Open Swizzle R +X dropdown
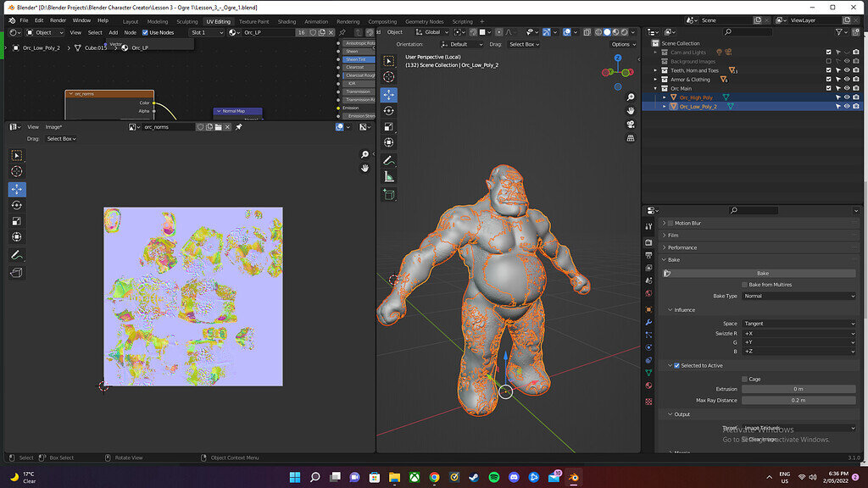This screenshot has height=488, width=868. click(x=798, y=334)
